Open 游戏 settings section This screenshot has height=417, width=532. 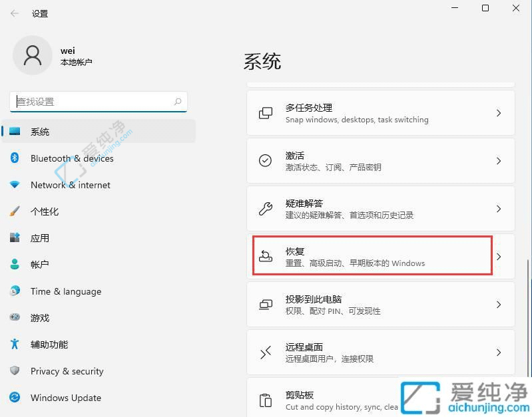coord(99,318)
